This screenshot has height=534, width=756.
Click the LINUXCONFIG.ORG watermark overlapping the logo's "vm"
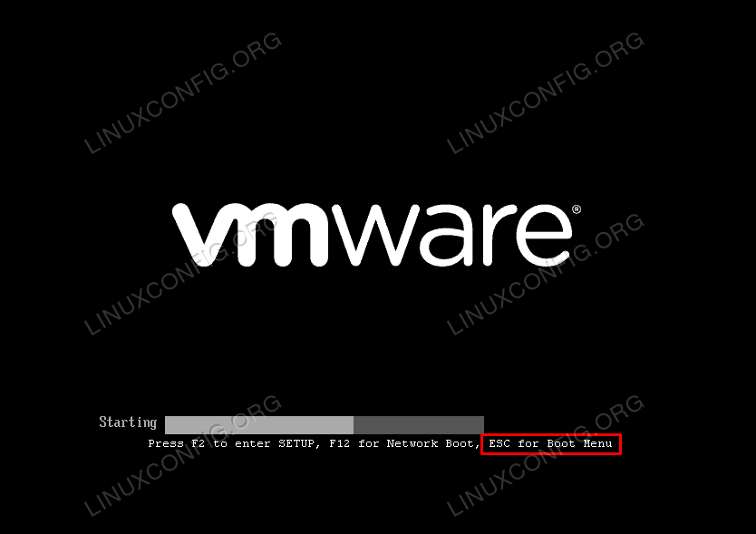click(x=183, y=274)
